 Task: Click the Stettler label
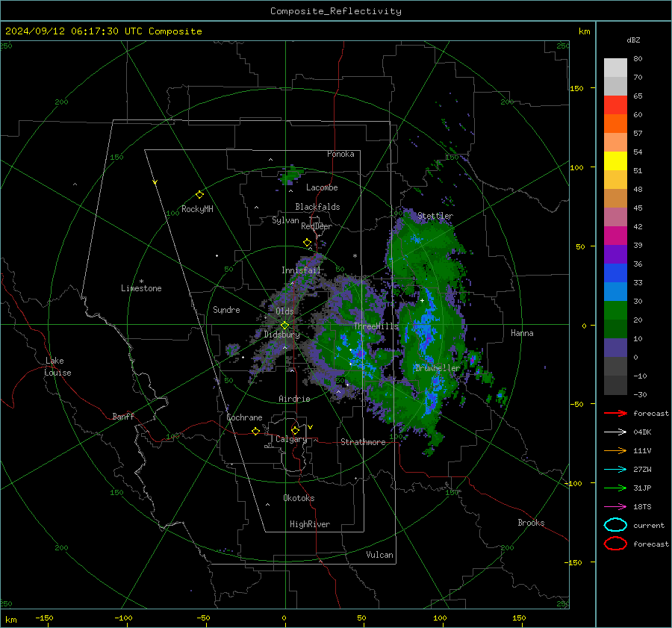[x=435, y=216]
